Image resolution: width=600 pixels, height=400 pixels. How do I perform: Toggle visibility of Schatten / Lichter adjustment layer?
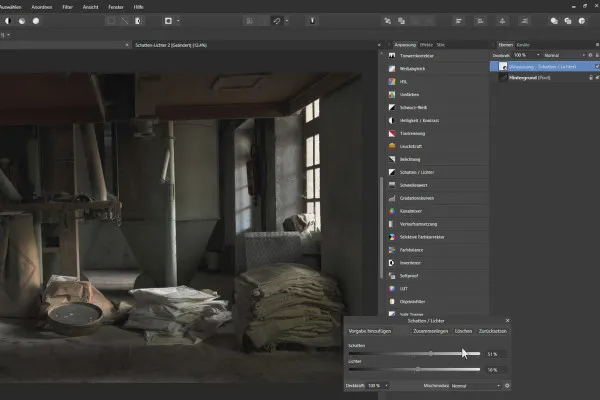click(x=595, y=65)
